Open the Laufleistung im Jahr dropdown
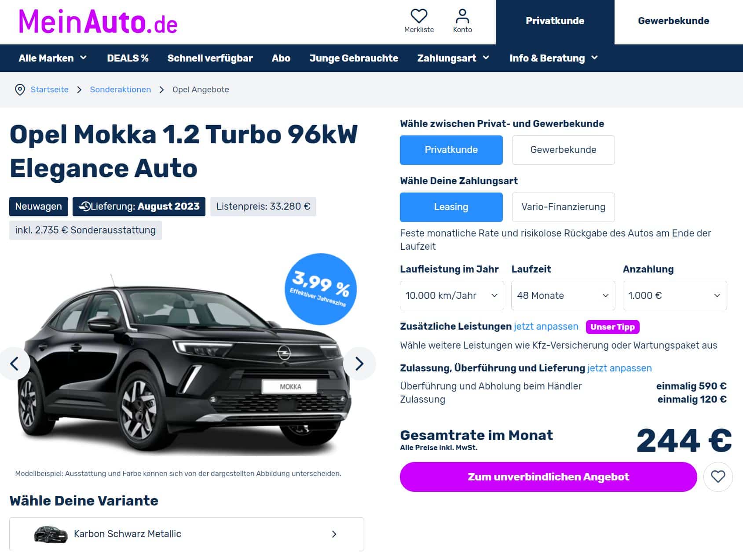 click(452, 295)
